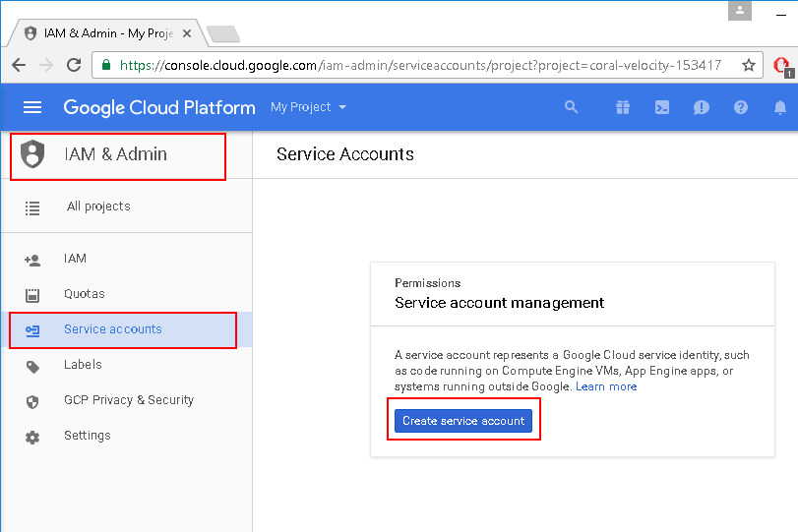This screenshot has width=798, height=532.
Task: Click the Settings gear icon
Action: (32, 438)
